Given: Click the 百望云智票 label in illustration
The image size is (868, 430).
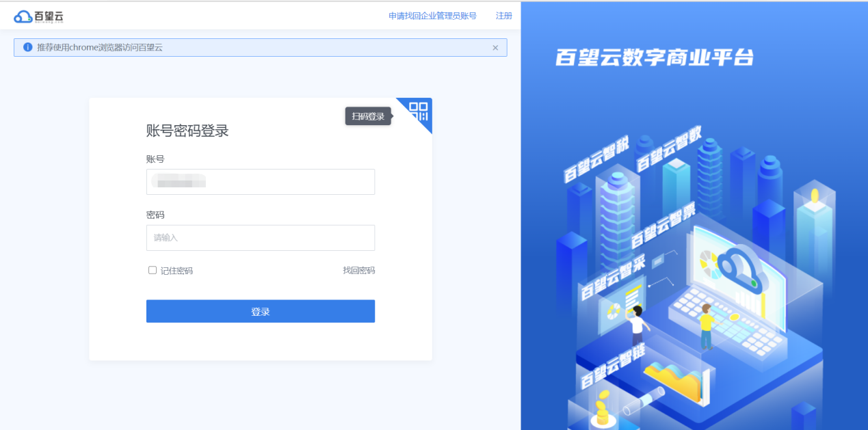Looking at the screenshot, I should (663, 226).
